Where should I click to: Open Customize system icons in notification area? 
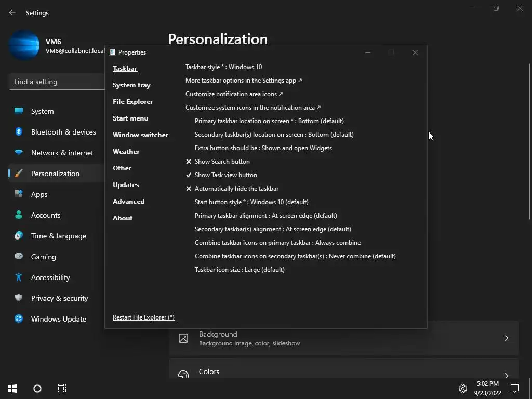[253, 108]
